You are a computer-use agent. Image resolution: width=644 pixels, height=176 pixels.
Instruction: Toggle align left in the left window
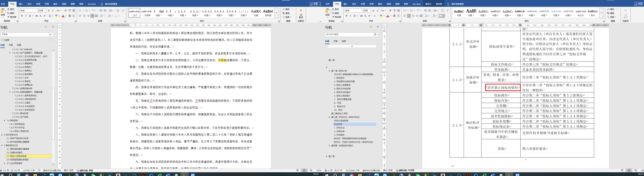(x=80, y=16)
